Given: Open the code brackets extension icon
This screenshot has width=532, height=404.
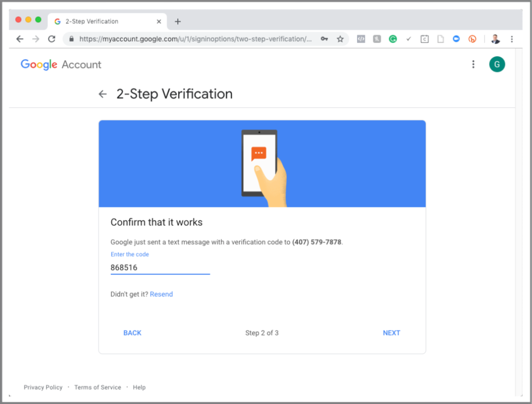Looking at the screenshot, I should 361,39.
